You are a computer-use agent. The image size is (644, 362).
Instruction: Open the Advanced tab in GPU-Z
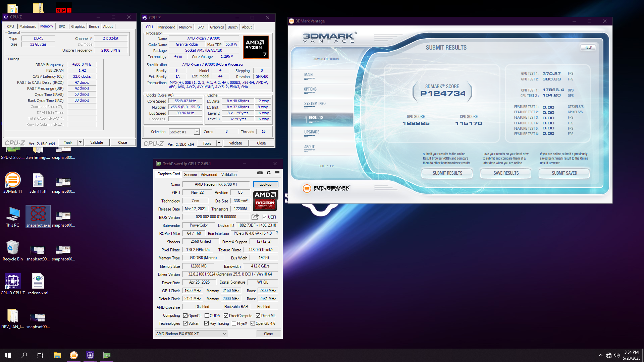(209, 175)
